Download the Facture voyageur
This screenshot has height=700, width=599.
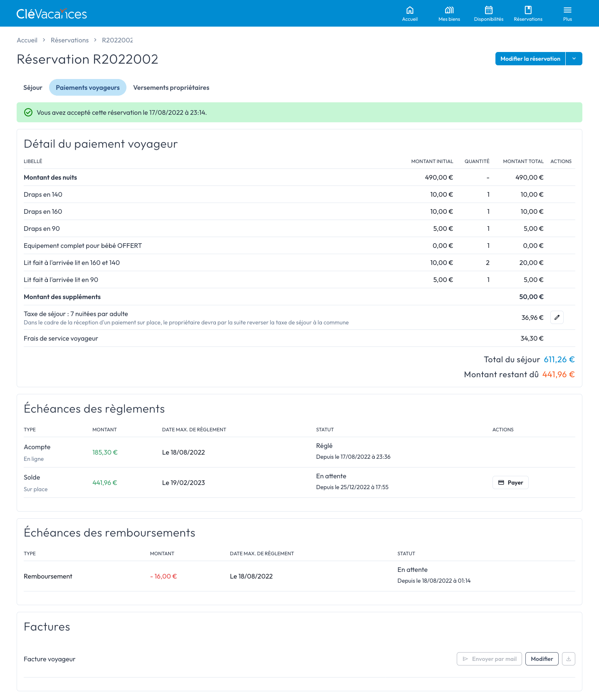(x=569, y=659)
